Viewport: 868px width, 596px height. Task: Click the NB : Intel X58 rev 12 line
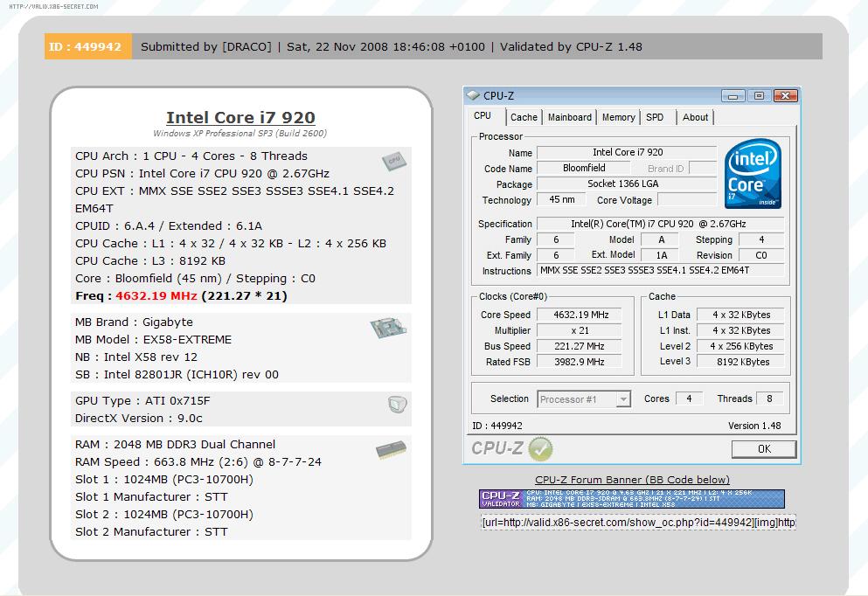coord(136,357)
